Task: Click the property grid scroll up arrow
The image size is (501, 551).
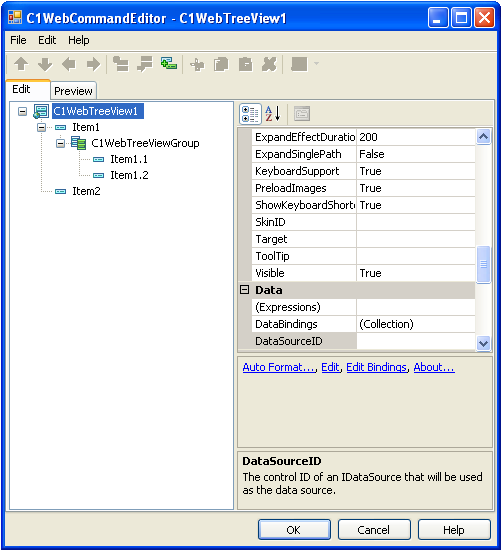Action: coord(483,137)
